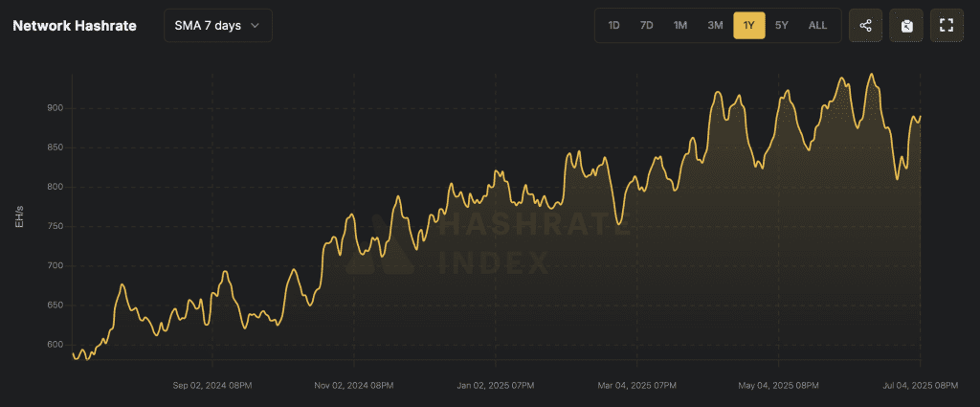Open the SMA 7 days dropdown
980x407 pixels.
point(217,26)
